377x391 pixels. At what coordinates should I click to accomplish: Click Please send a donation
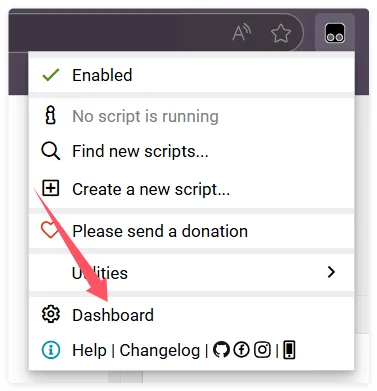tap(191, 231)
